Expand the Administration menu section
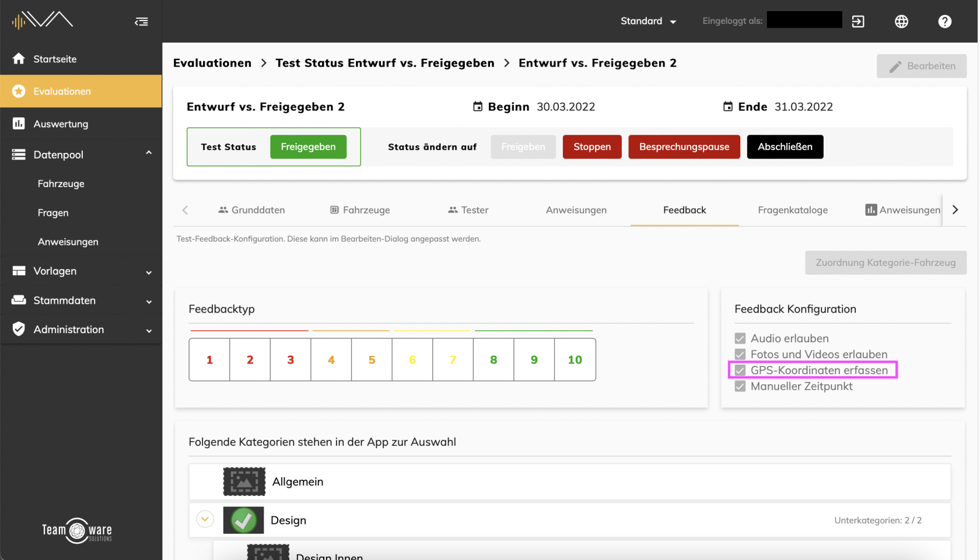Image resolution: width=980 pixels, height=560 pixels. pos(149,330)
